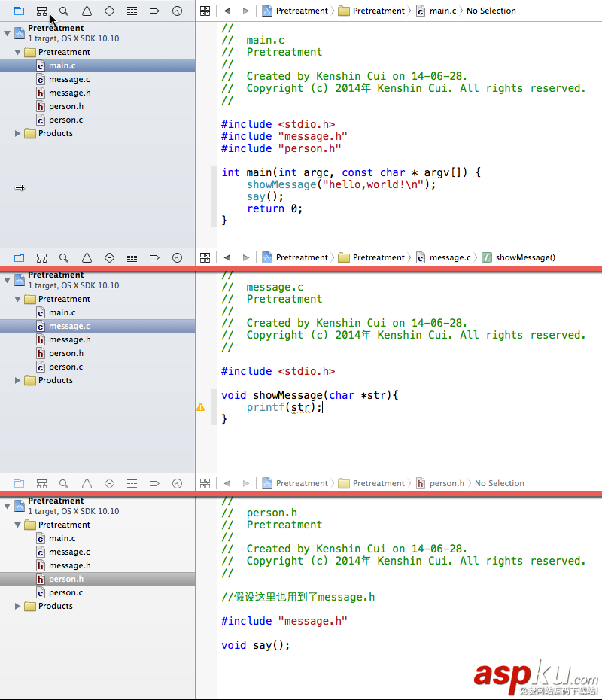
Task: Open related items menu in message.c editor
Action: pos(205,257)
